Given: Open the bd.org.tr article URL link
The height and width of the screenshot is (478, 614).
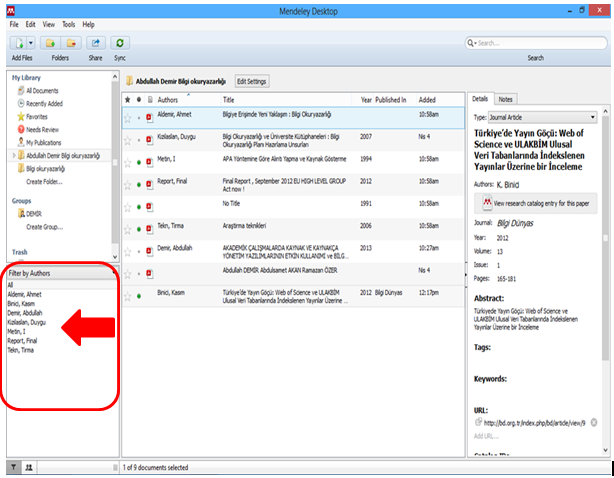Looking at the screenshot, I should click(x=535, y=423).
